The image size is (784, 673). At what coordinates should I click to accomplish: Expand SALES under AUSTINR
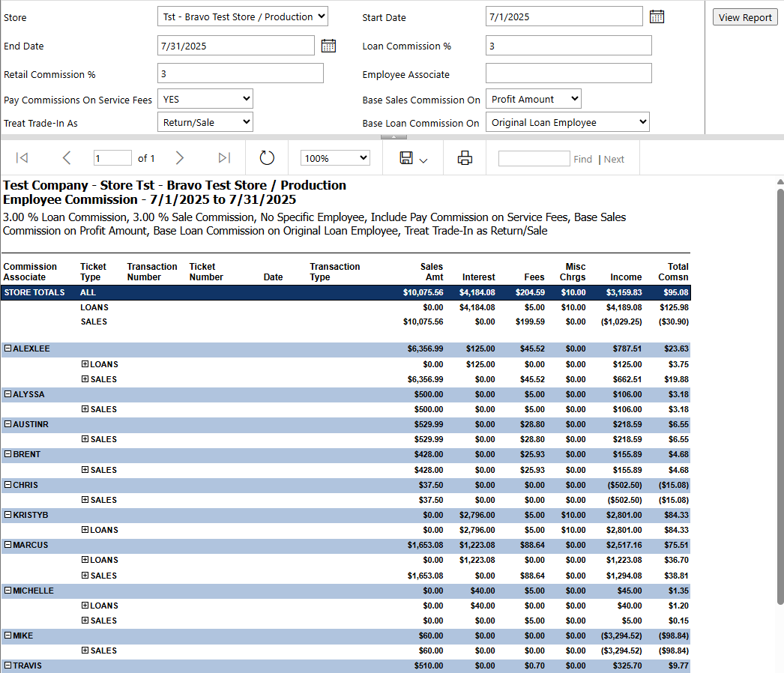click(85, 439)
